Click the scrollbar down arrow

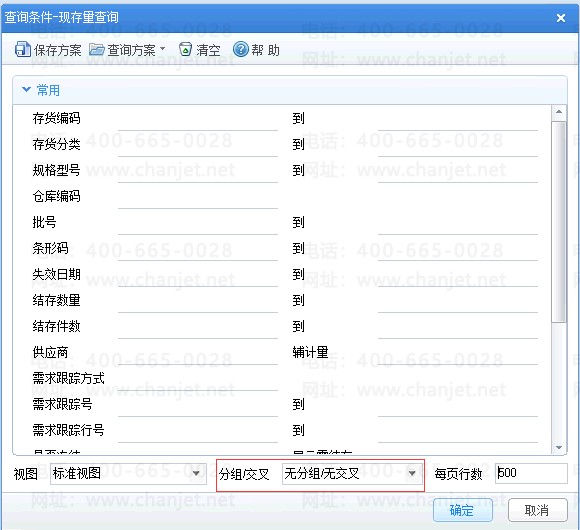coord(559,448)
